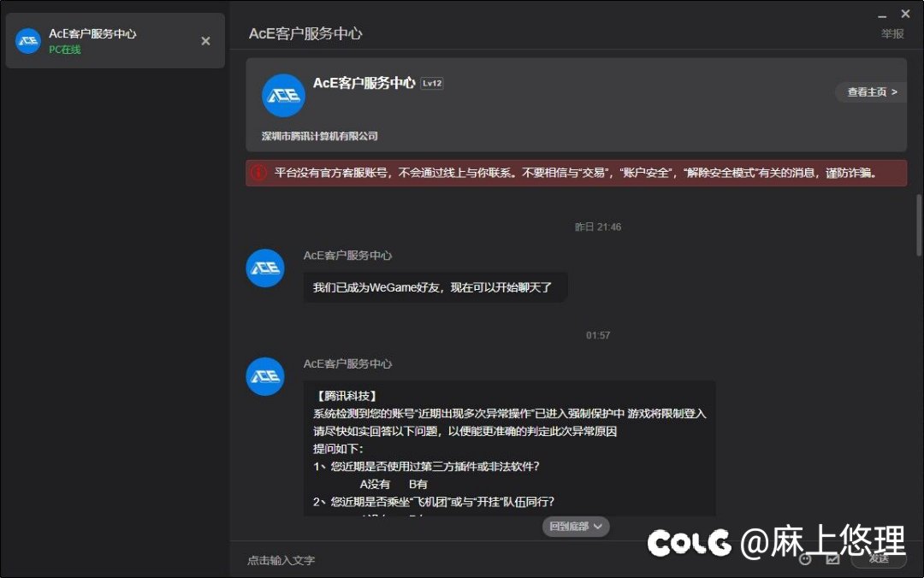Click the 请尽快如实回答以下问题 line
924x578 pixels.
[x=465, y=431]
